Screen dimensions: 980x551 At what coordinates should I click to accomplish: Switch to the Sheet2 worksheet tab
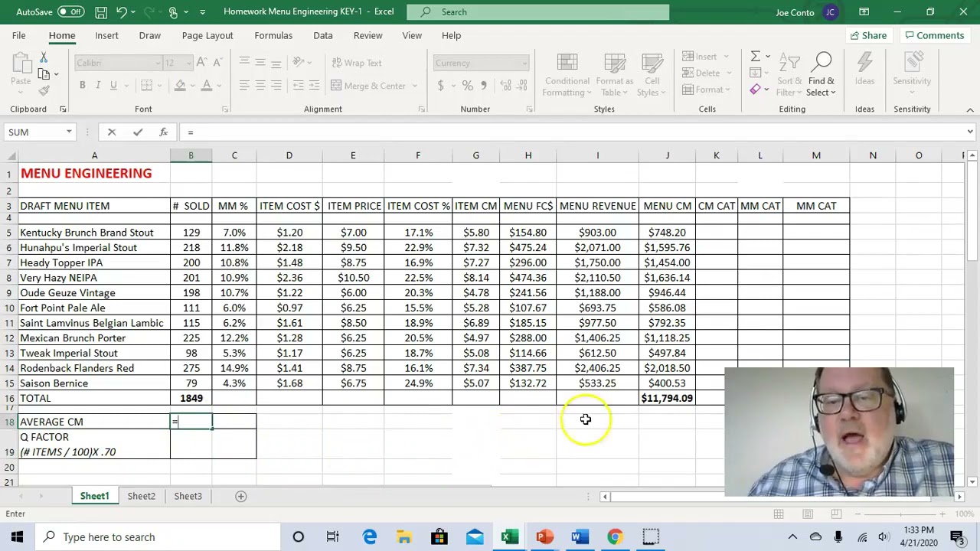pyautogui.click(x=141, y=496)
